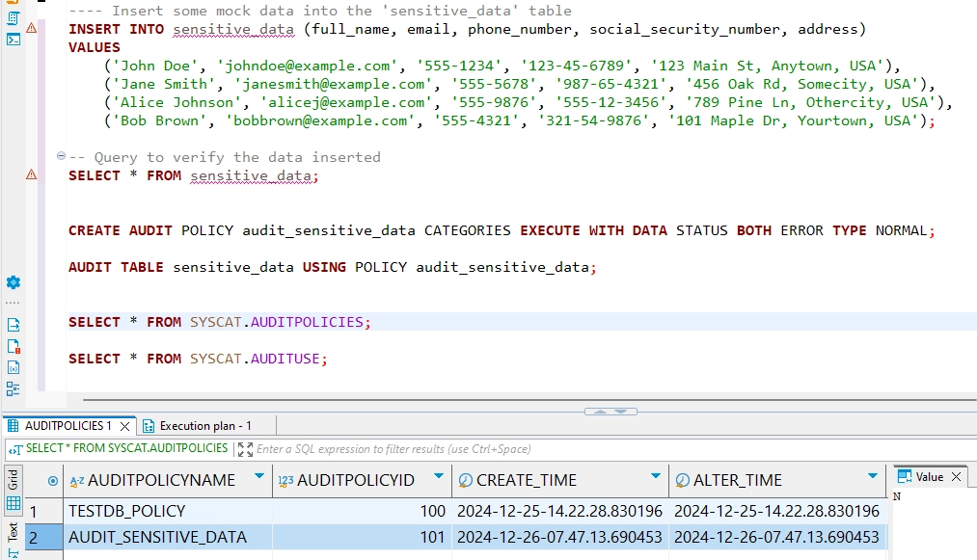Place cursor on SELECT * FROM SYSCAT.AUDITUSE line

point(198,359)
